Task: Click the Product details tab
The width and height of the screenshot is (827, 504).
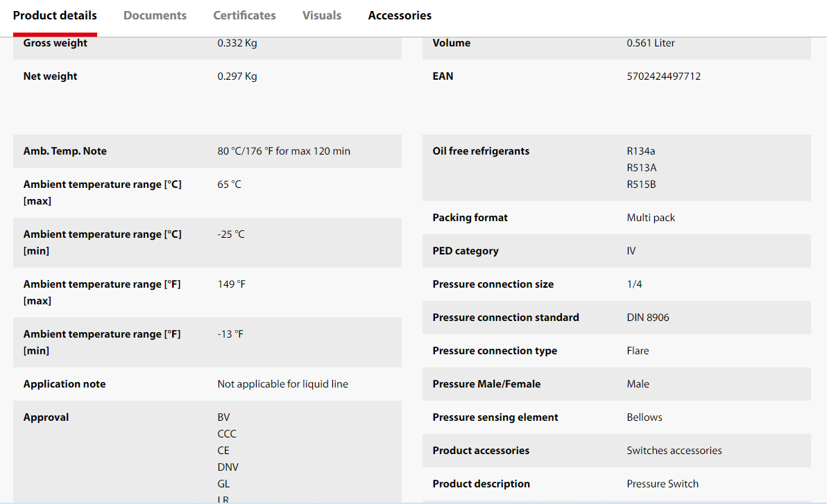Action: point(55,15)
